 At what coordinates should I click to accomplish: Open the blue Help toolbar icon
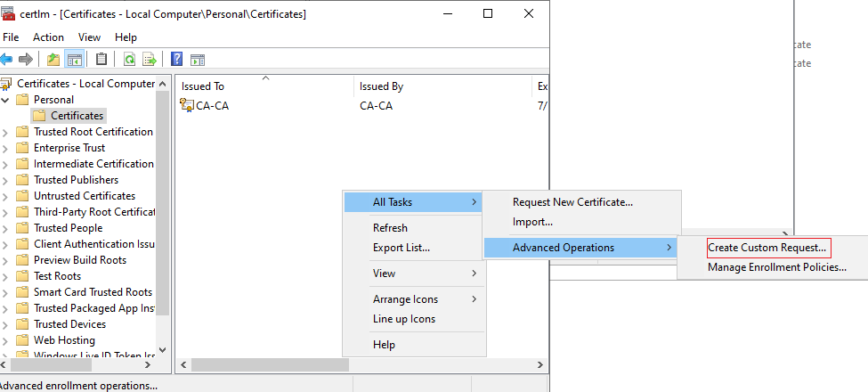point(177,59)
